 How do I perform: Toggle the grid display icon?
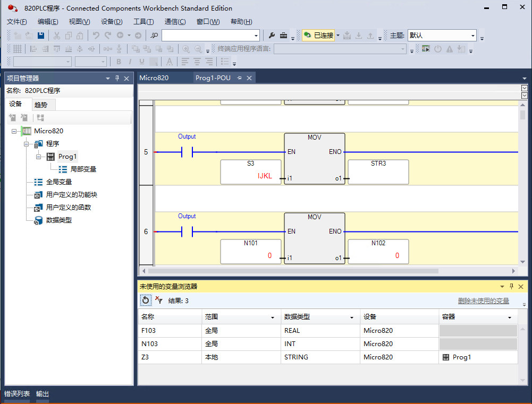coord(18,49)
